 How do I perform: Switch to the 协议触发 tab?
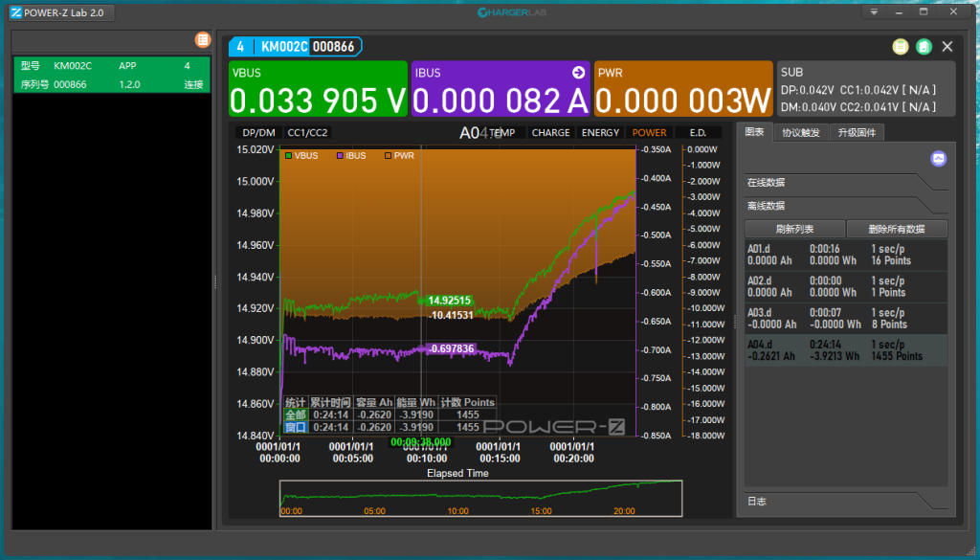[801, 132]
